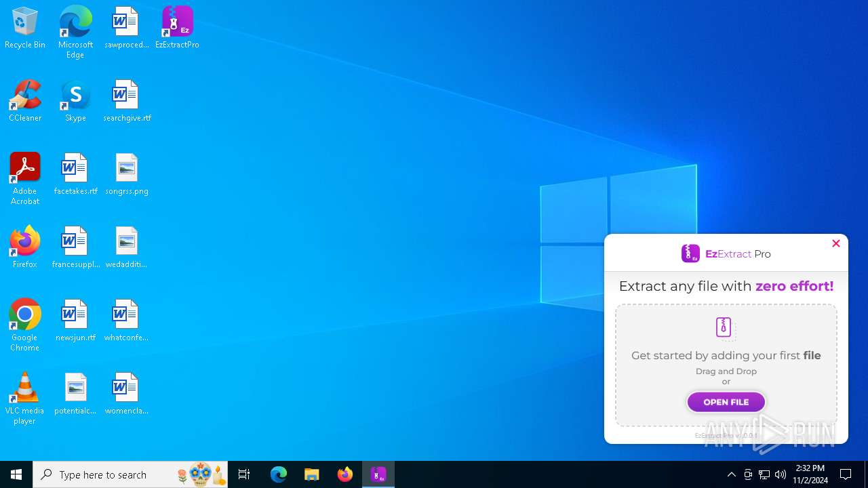Open the Action Center notifications icon
The image size is (868, 488).
point(846,474)
